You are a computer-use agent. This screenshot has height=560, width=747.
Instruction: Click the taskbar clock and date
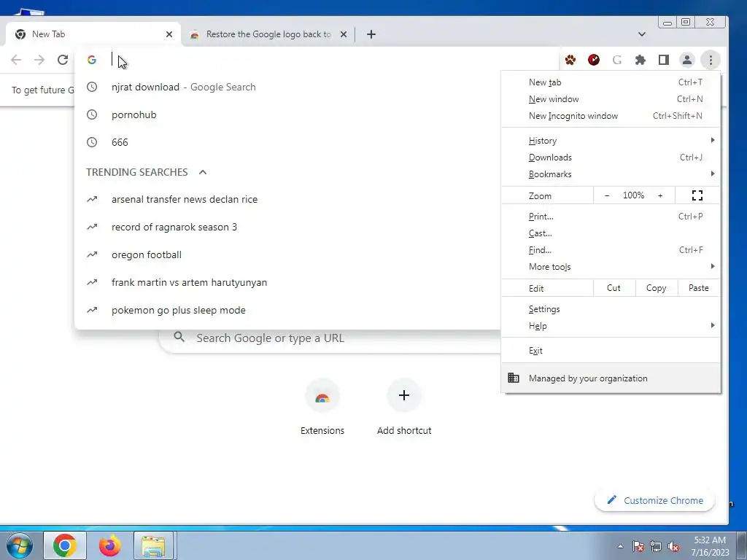[x=710, y=546]
